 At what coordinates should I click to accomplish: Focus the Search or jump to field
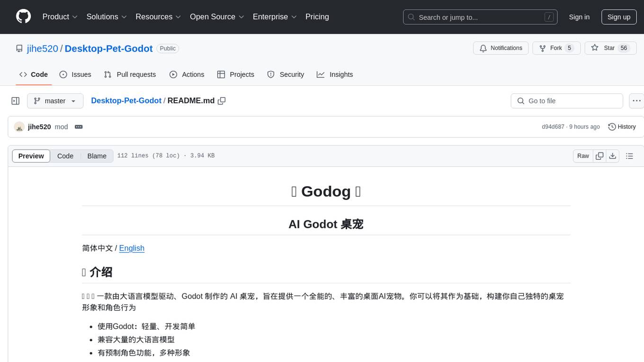pos(480,17)
